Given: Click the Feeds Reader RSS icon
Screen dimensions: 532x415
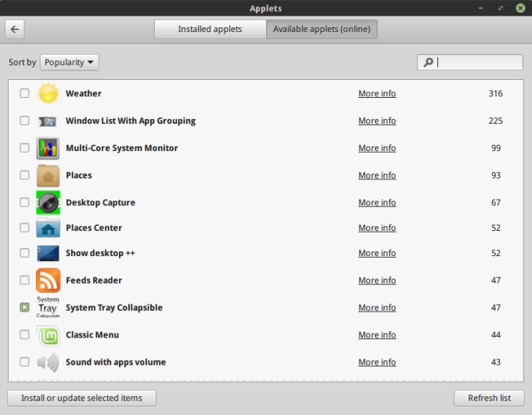Looking at the screenshot, I should pyautogui.click(x=48, y=280).
